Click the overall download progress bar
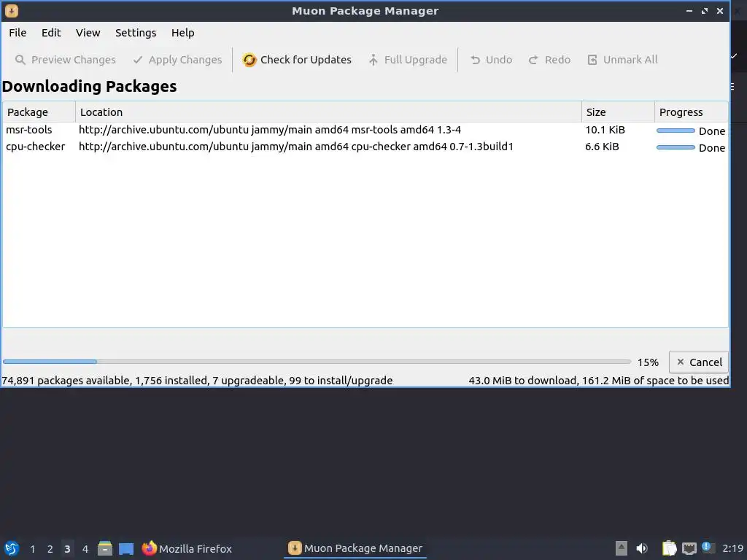The height and width of the screenshot is (560, 747). point(317,362)
